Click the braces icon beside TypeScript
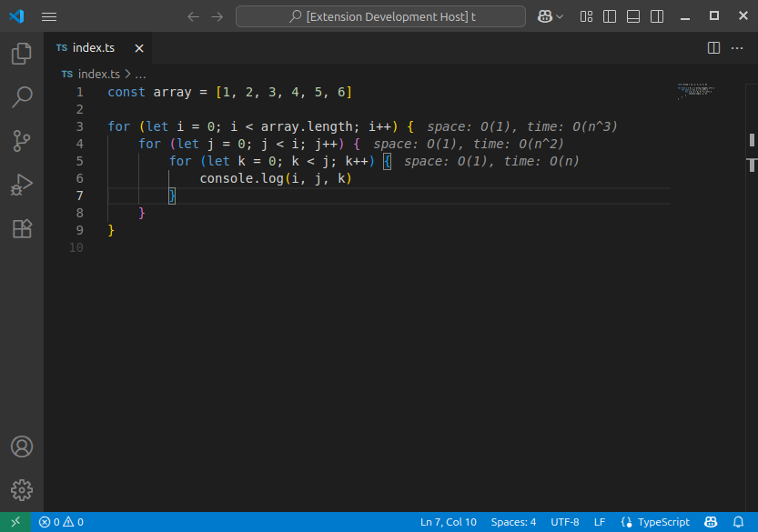Screen dimensions: 758x532 tap(626, 522)
